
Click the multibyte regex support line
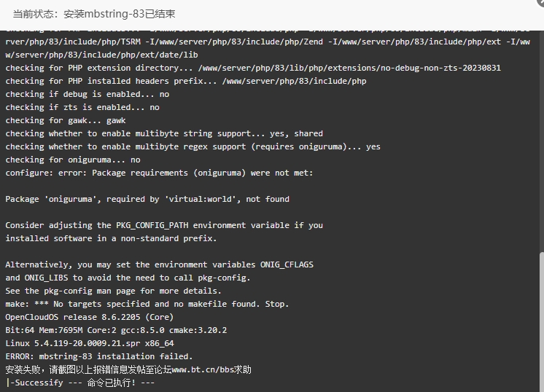pos(193,146)
